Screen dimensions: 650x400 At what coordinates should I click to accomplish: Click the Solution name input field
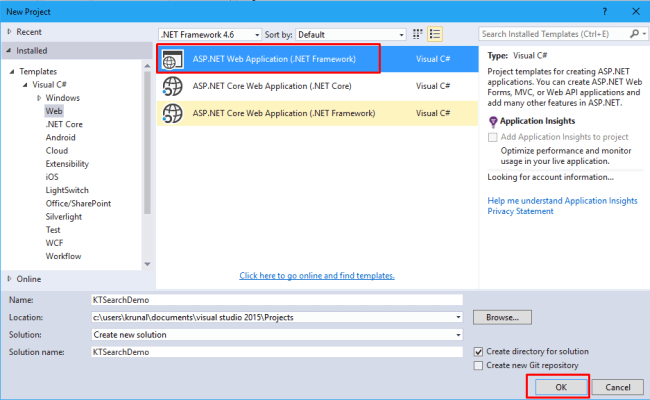coord(277,352)
